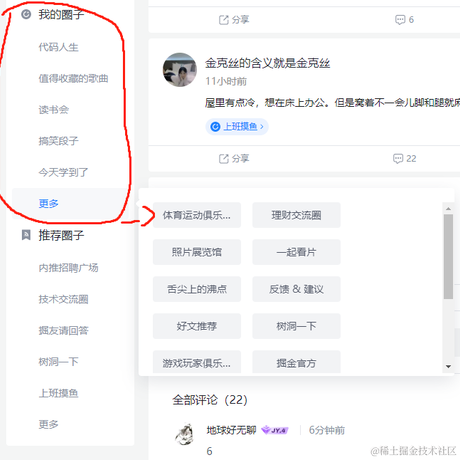Click share icon on the upper post
Image resolution: width=460 pixels, height=460 pixels.
pyautogui.click(x=224, y=20)
